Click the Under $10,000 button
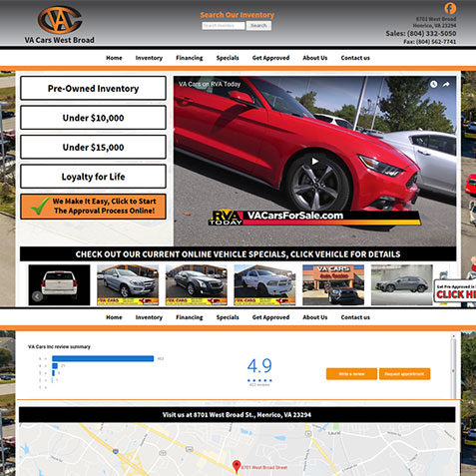 93,118
